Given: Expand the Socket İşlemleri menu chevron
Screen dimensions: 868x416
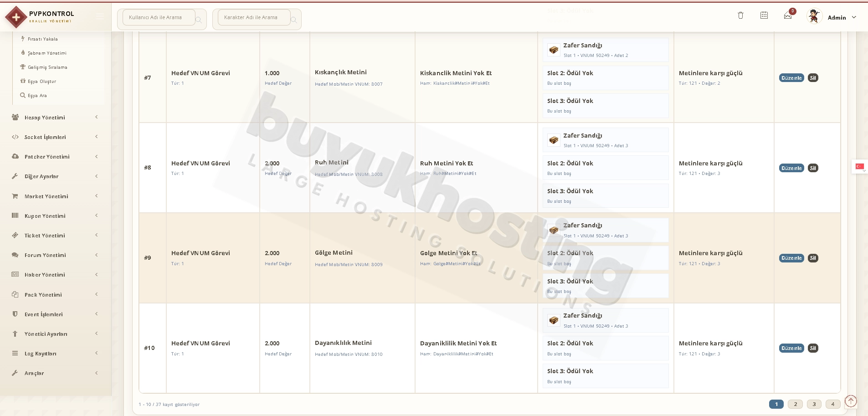Looking at the screenshot, I should [97, 137].
